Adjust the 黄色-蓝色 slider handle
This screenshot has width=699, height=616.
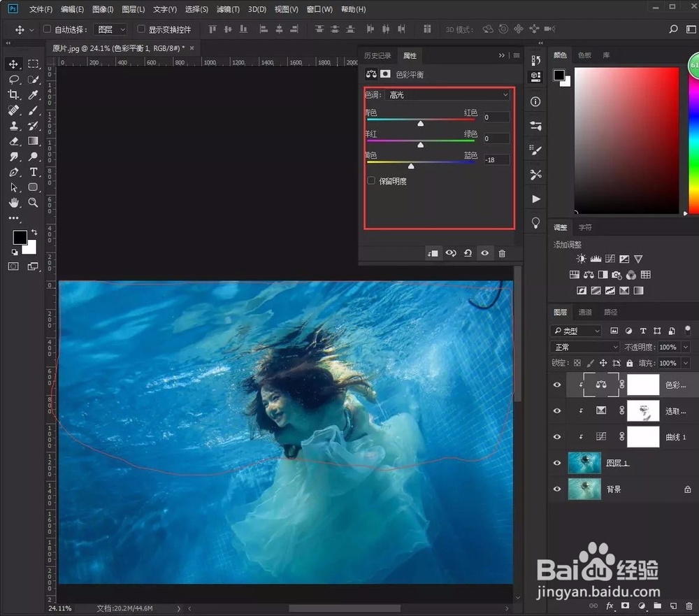point(411,166)
